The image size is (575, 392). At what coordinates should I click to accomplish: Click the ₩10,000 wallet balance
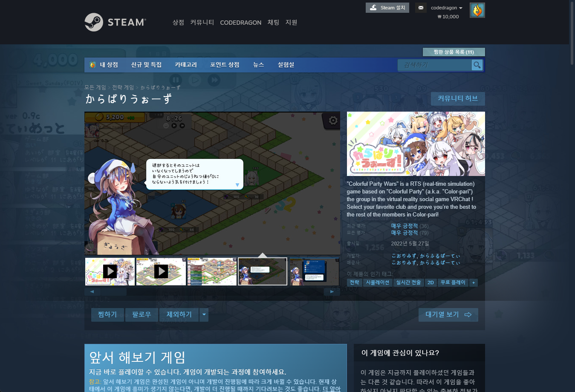pyautogui.click(x=448, y=17)
